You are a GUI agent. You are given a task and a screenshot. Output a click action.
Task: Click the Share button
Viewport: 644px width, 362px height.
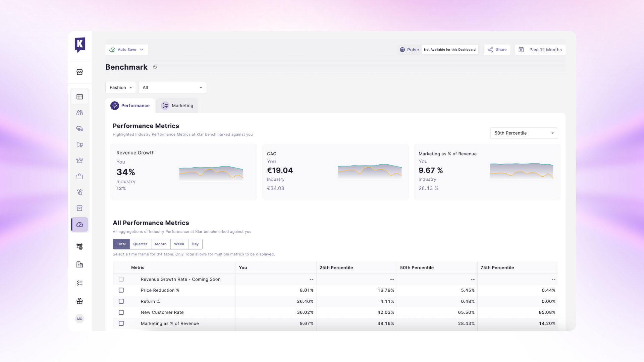497,50
